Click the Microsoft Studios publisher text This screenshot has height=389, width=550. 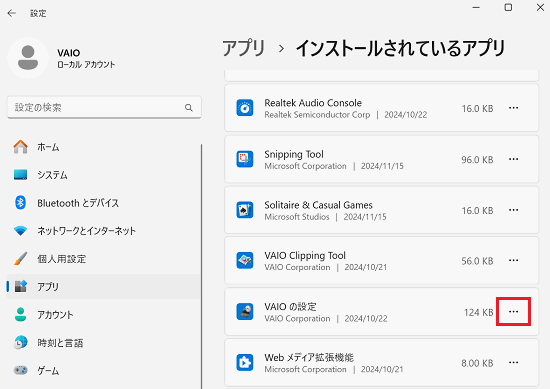297,217
